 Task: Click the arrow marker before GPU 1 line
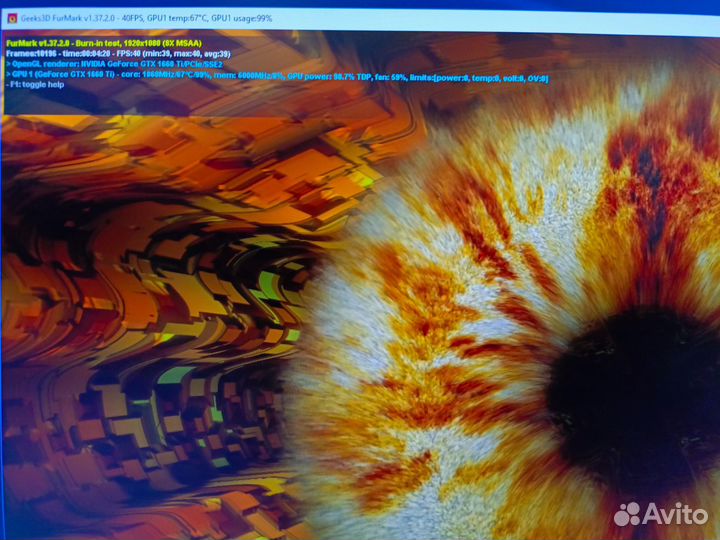click(7, 77)
